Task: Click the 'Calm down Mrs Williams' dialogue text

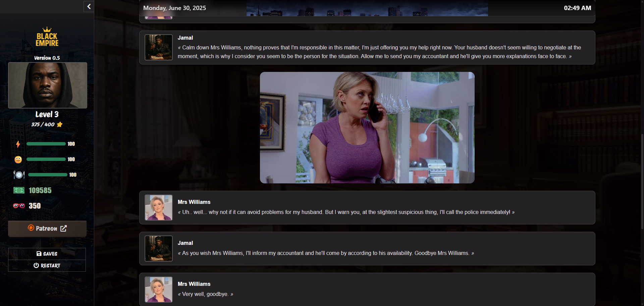Action: [379, 52]
